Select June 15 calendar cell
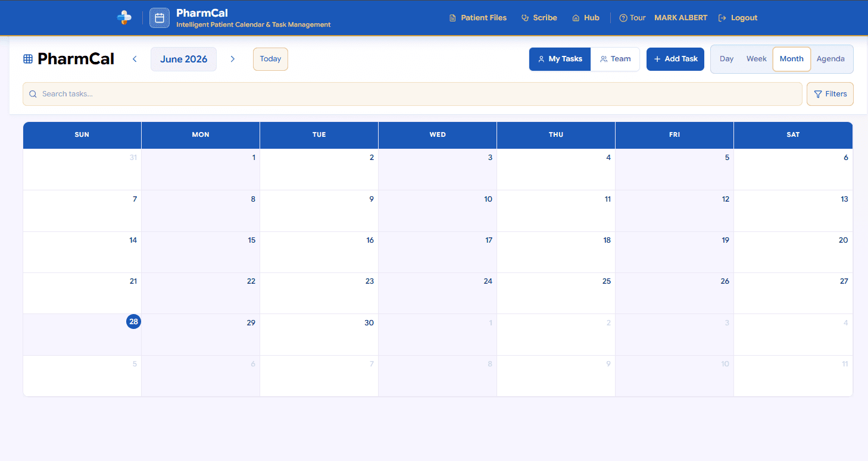The height and width of the screenshot is (461, 868). 201,252
